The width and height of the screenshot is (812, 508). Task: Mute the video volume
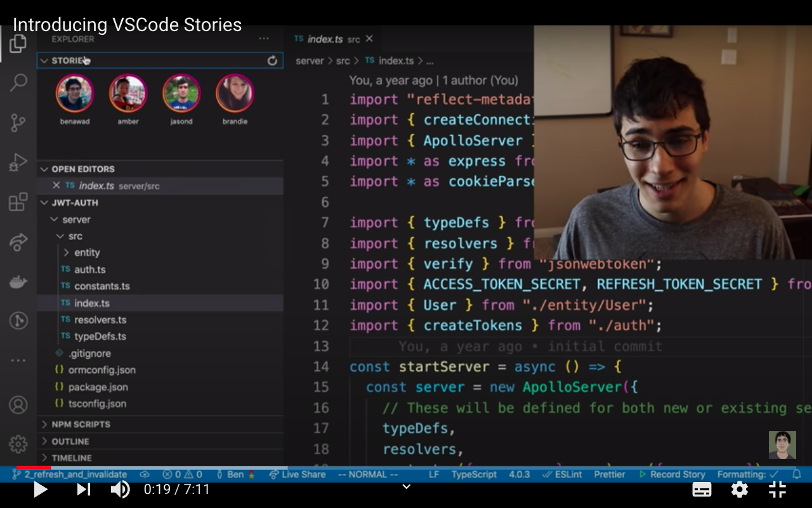(120, 490)
